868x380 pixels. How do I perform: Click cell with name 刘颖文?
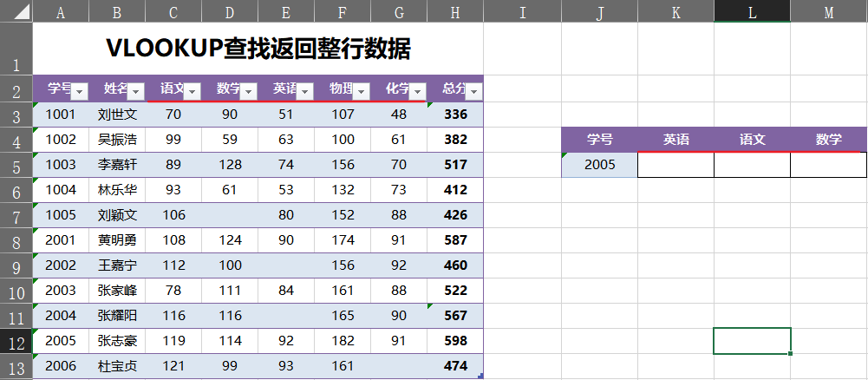117,215
